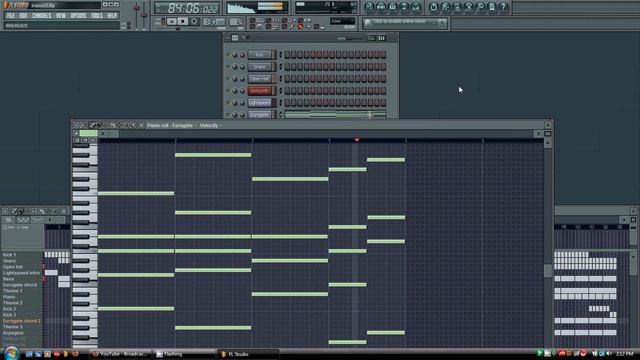The height and width of the screenshot is (360, 640).
Task: Open the TOOLS menu
Action: click(x=97, y=16)
